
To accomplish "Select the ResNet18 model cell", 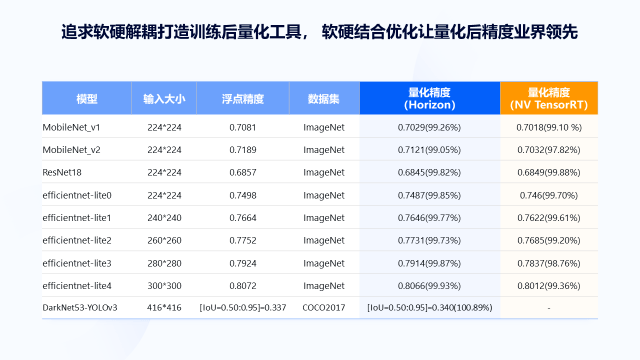I will [62, 172].
